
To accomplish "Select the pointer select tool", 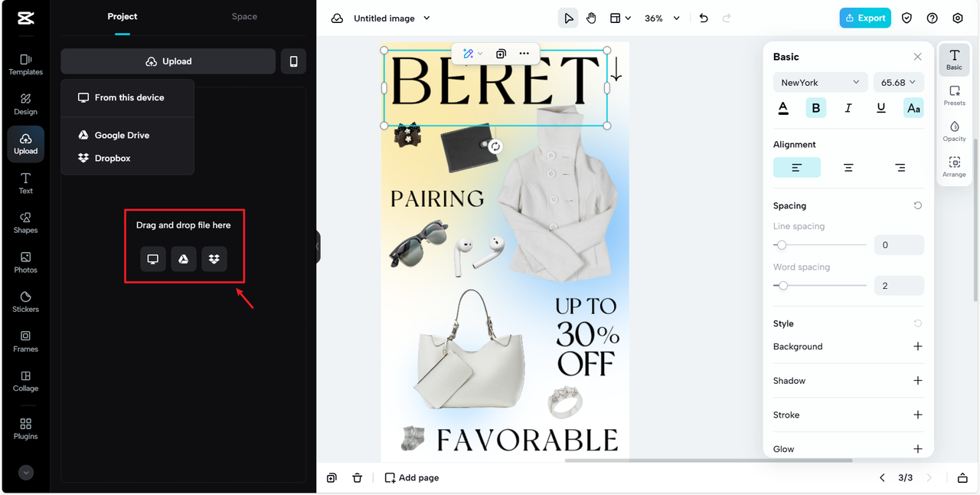I will 568,18.
